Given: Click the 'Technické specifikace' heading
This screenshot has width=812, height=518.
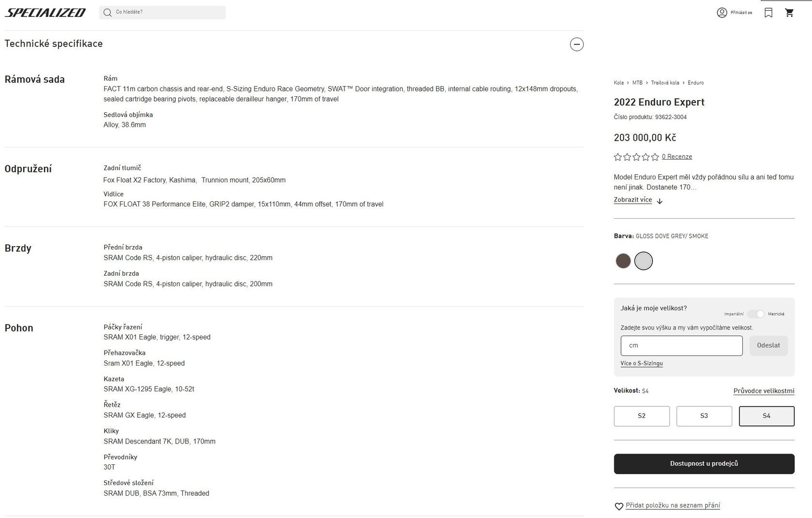Looking at the screenshot, I should [54, 44].
